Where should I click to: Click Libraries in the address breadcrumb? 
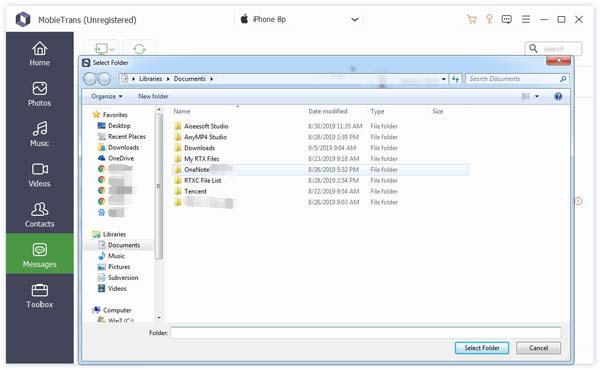pos(150,79)
